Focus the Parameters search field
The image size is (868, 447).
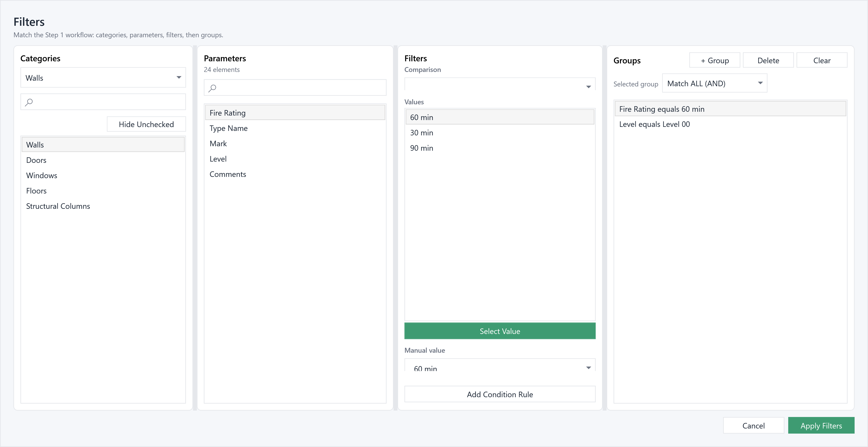click(295, 88)
